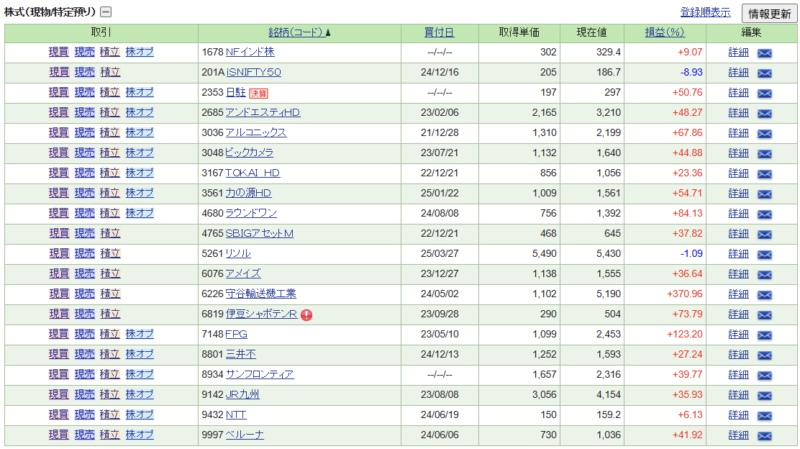Screen dimensions: 800x449
Task: Select the current price 5,430
Action: point(609,254)
